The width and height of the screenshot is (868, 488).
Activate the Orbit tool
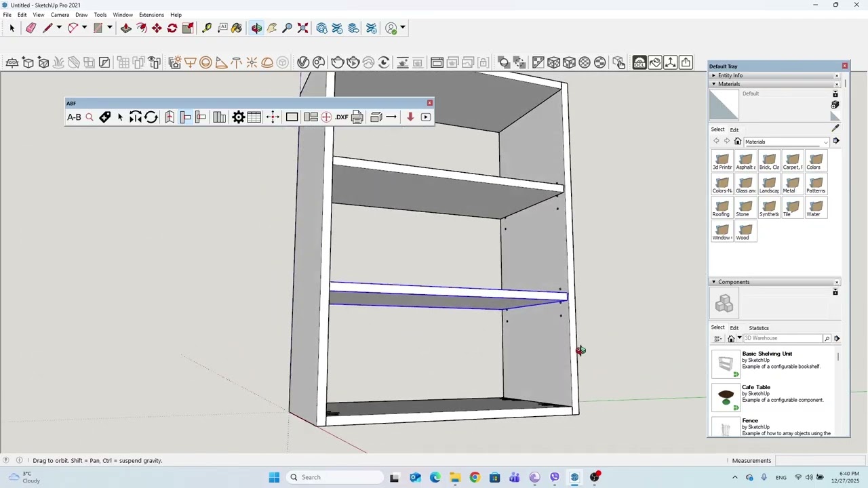click(x=256, y=28)
